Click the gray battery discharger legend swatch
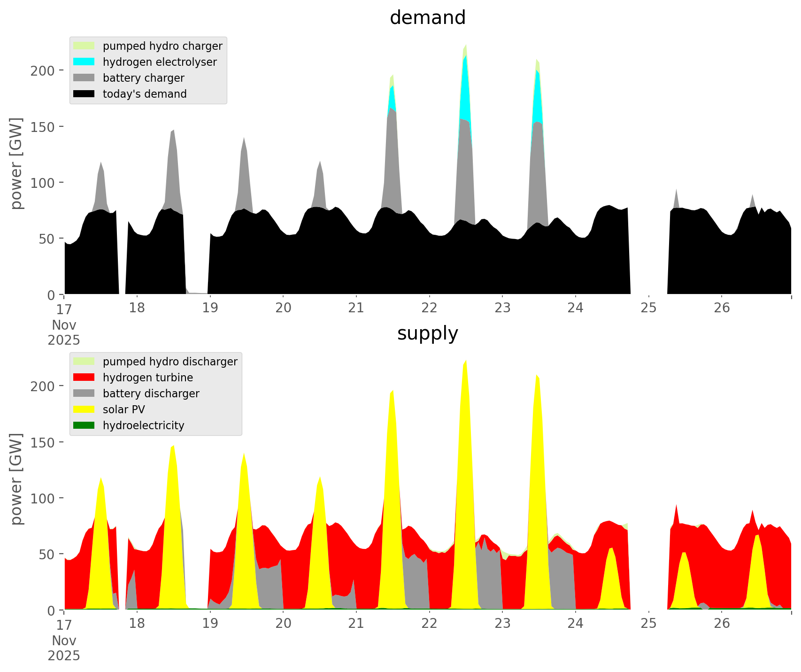801x672 pixels. [84, 394]
